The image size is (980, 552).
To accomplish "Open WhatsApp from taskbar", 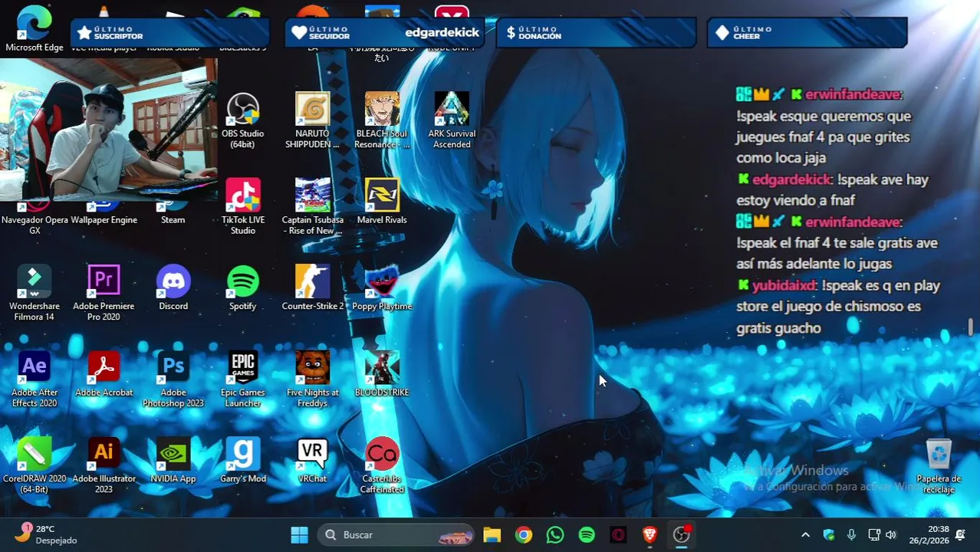I will [555, 534].
